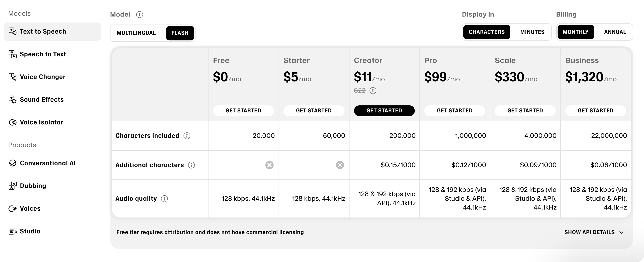
Task: Open Speech to Text pricing
Action: 43,54
